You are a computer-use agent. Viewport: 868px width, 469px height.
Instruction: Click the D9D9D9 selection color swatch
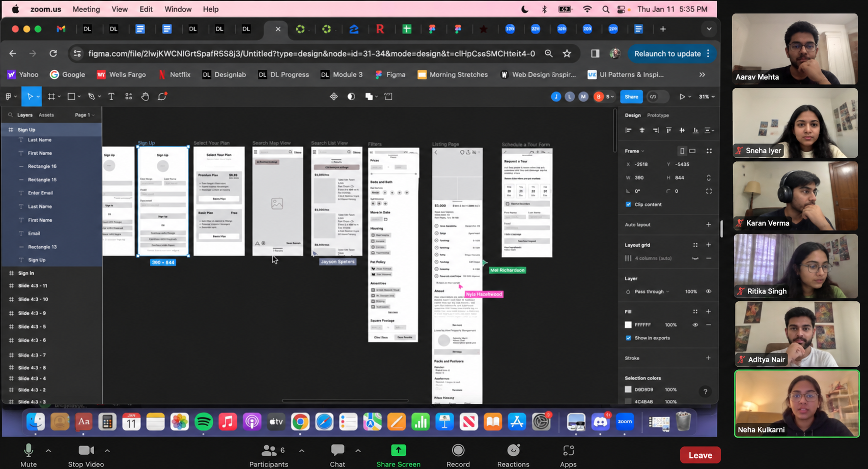(628, 390)
